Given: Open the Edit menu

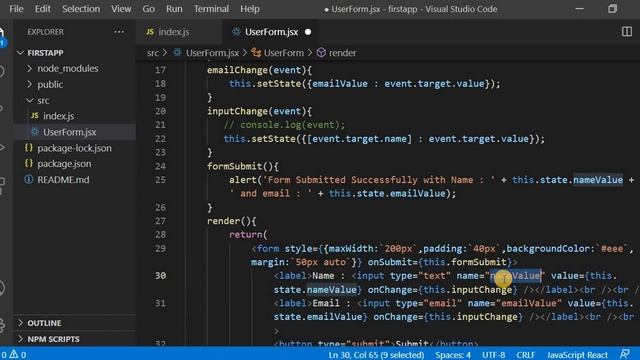Looking at the screenshot, I should point(42,9).
